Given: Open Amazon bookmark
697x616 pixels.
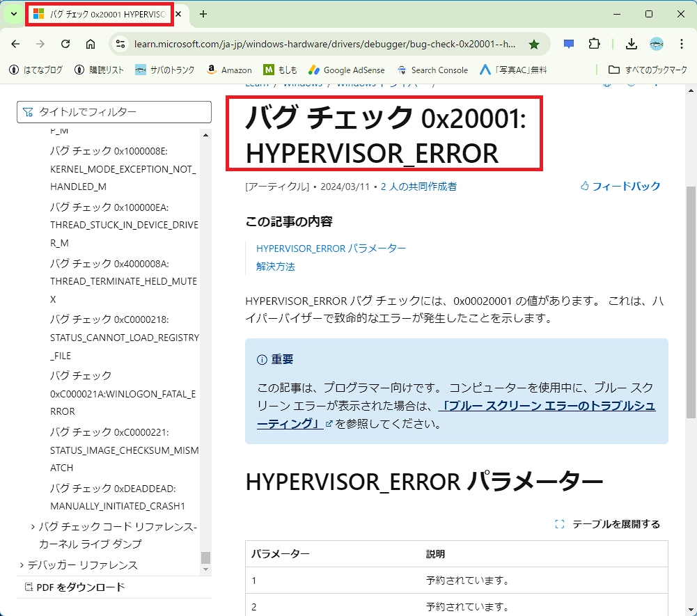Looking at the screenshot, I should (x=229, y=70).
